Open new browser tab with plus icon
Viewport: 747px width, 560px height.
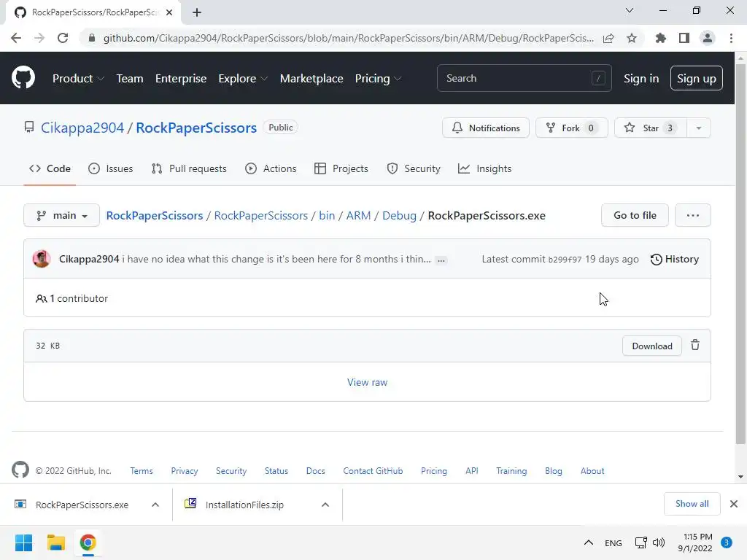197,12
